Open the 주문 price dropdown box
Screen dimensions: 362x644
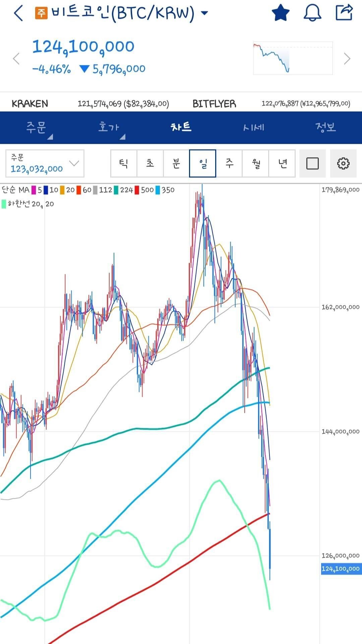[x=45, y=164]
